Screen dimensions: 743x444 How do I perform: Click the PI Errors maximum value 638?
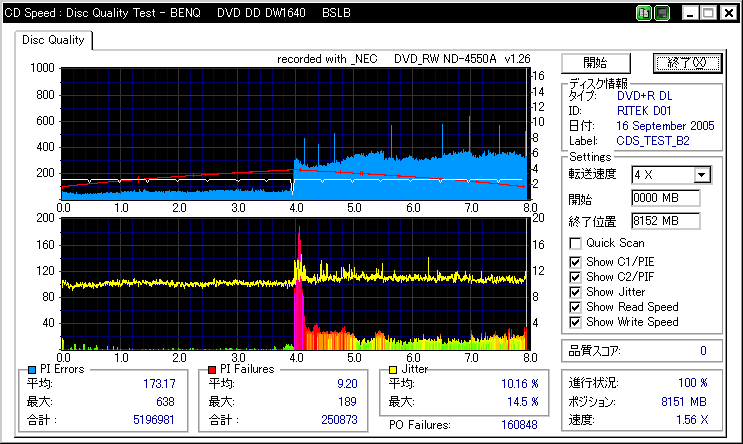(x=165, y=402)
